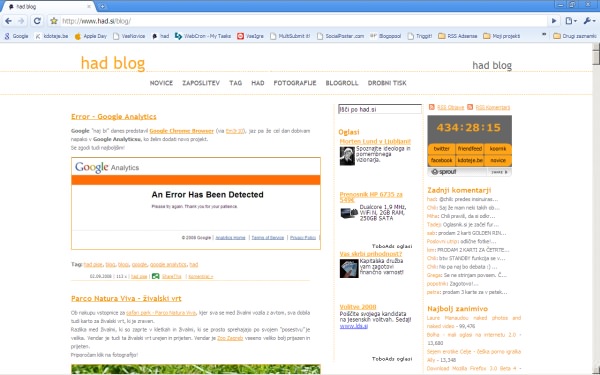Click the RSS Objave feed icon
600x375 pixels.
click(432, 107)
